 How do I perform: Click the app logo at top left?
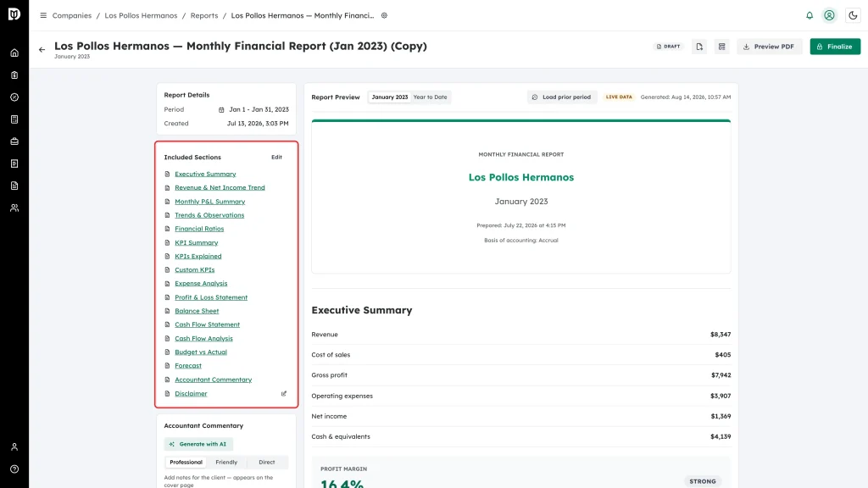tap(14, 14)
